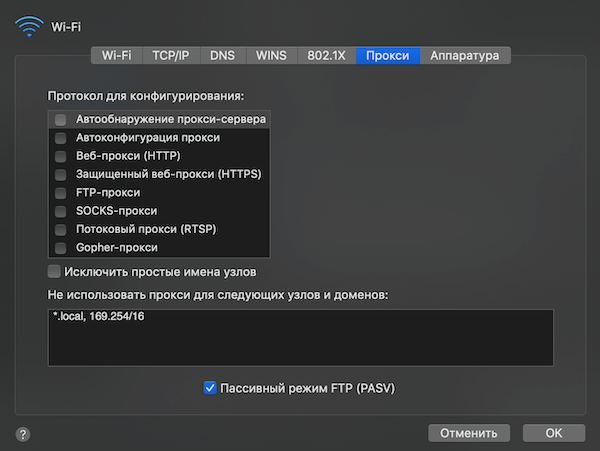Select the 802.1X tab

coord(327,56)
